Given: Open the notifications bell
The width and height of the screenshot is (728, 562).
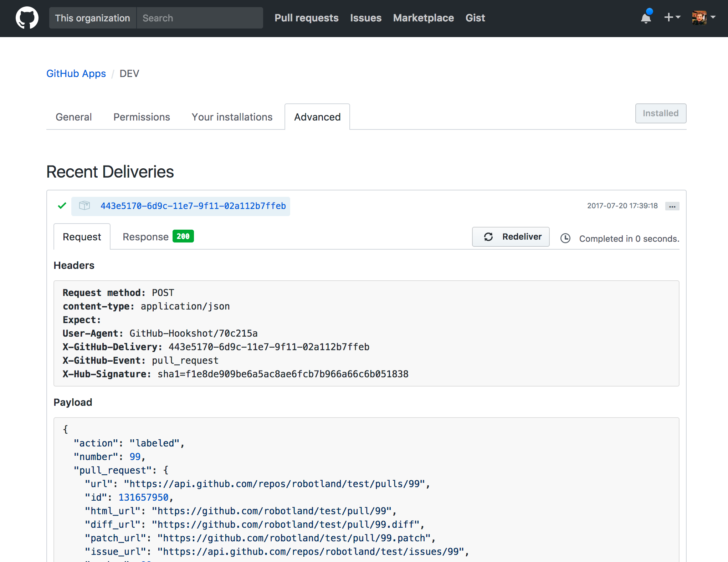Looking at the screenshot, I should point(646,17).
